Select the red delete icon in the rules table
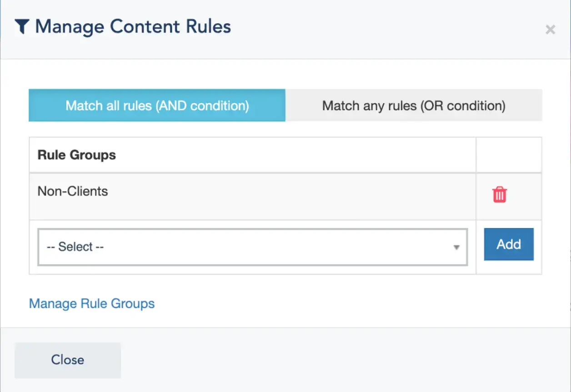 click(499, 194)
